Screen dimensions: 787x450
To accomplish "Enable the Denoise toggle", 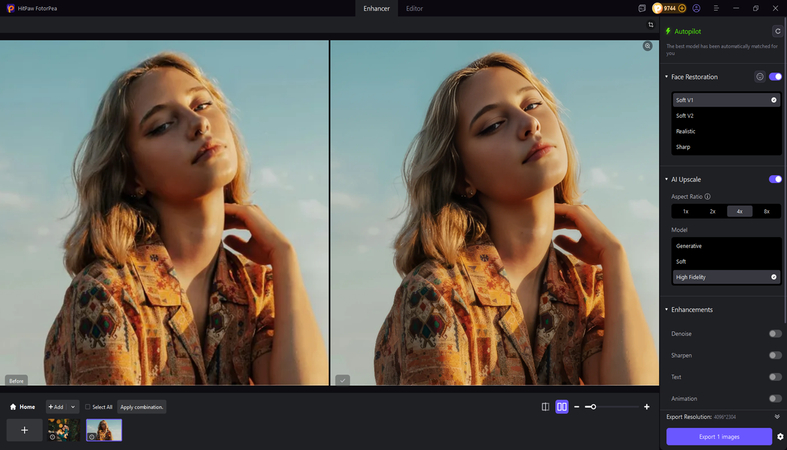I will (775, 334).
